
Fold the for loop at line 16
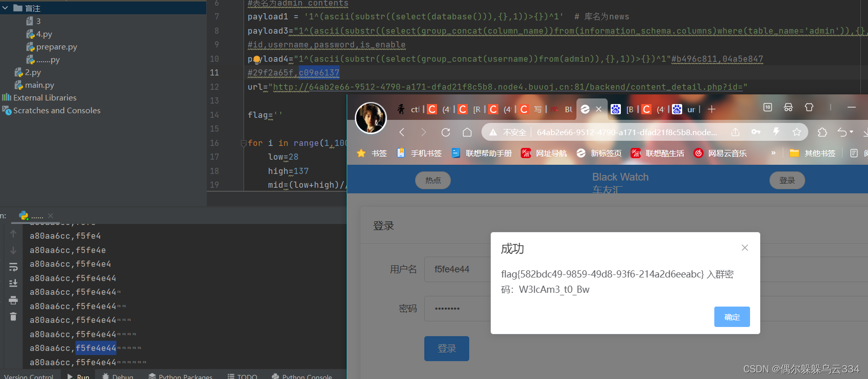(x=244, y=143)
